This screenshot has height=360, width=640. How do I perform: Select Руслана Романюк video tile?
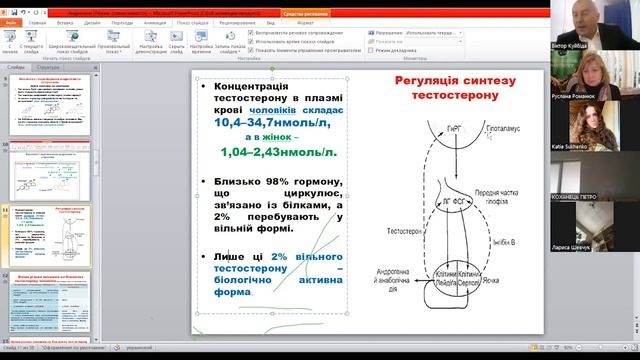[x=595, y=76]
